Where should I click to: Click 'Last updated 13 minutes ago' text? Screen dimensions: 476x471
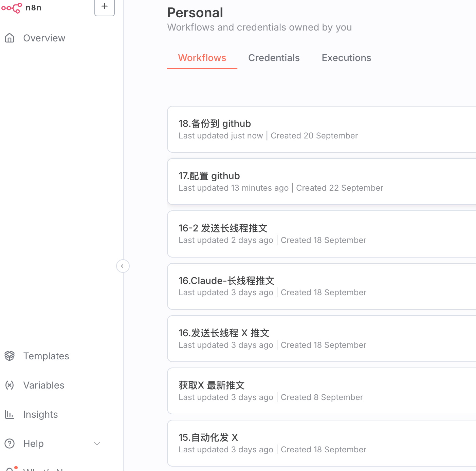234,188
